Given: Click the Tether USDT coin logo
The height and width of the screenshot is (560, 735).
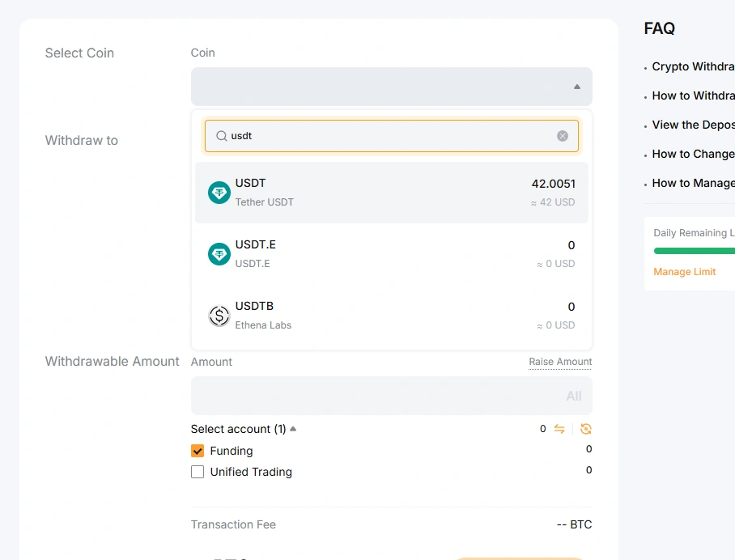Looking at the screenshot, I should click(219, 193).
